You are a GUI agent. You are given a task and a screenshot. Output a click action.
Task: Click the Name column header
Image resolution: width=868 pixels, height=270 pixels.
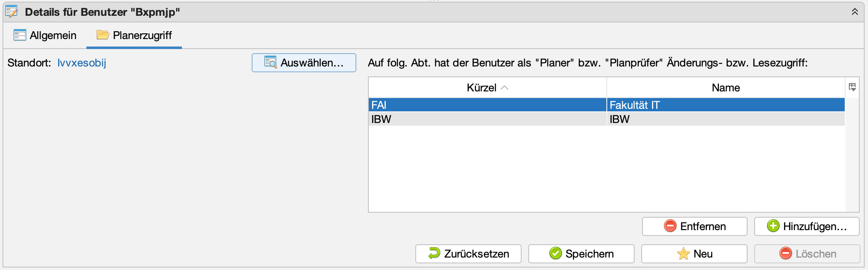click(725, 88)
